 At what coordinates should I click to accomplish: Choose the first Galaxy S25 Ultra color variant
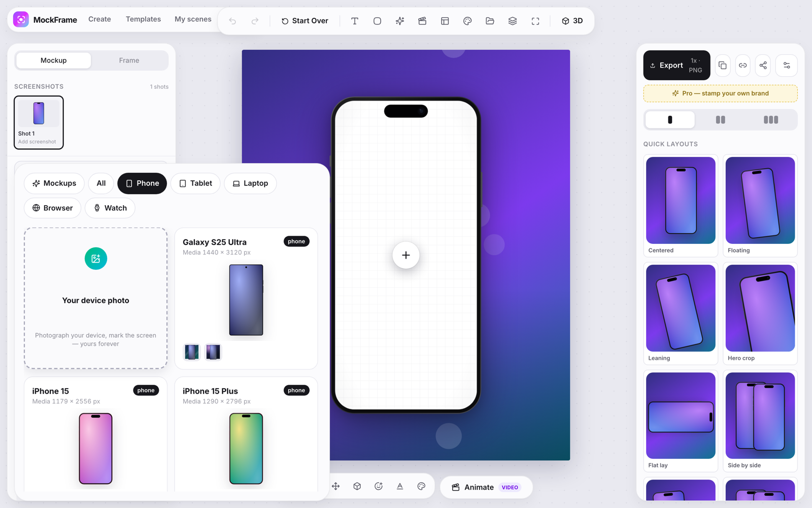(x=191, y=352)
